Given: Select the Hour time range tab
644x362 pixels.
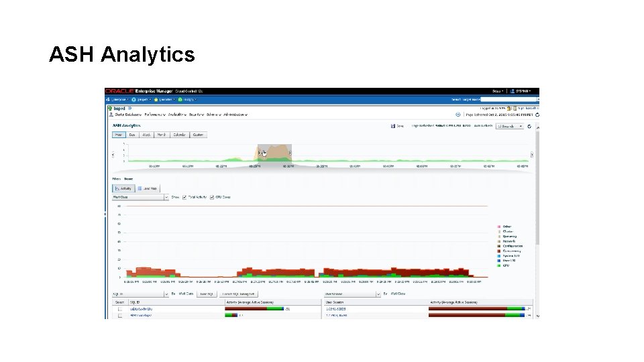Looking at the screenshot, I should click(x=119, y=135).
